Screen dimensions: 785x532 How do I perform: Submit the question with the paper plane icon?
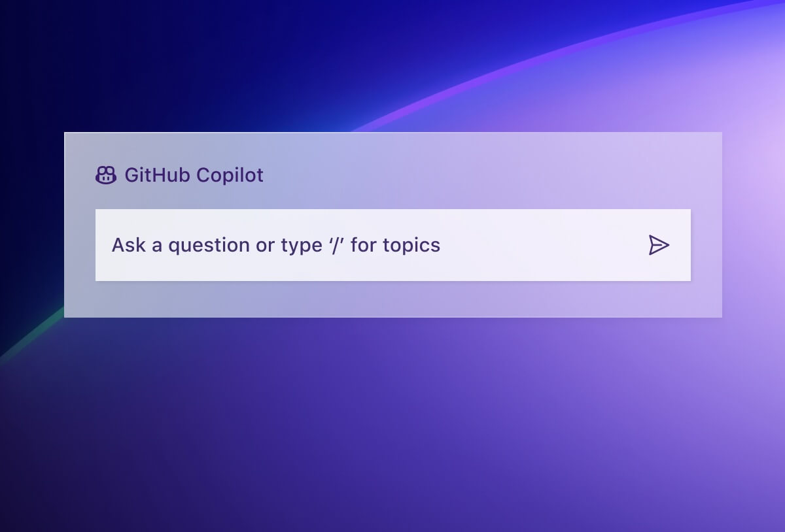click(659, 245)
